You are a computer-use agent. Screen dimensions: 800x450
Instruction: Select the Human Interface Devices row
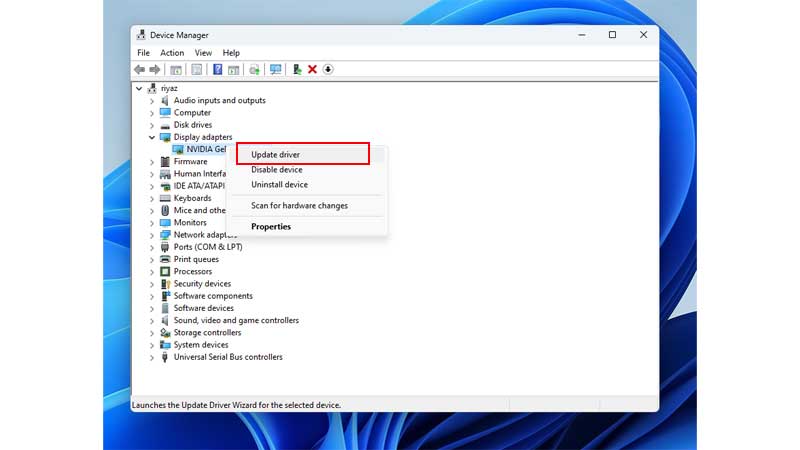[x=199, y=174]
